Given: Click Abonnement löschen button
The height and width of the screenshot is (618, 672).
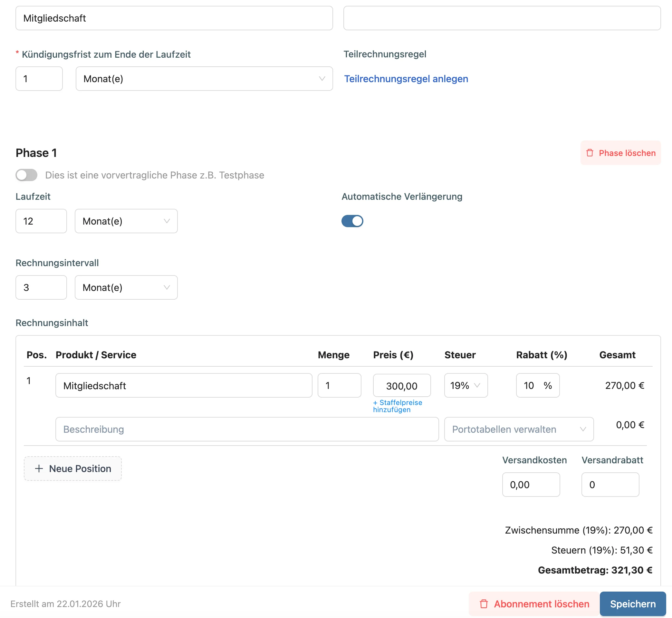Looking at the screenshot, I should coord(534,604).
